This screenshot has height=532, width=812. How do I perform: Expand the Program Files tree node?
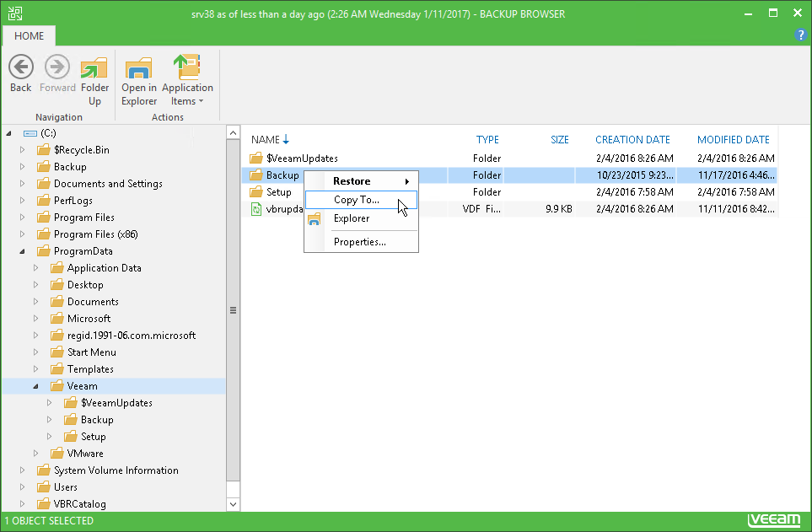[x=22, y=218]
